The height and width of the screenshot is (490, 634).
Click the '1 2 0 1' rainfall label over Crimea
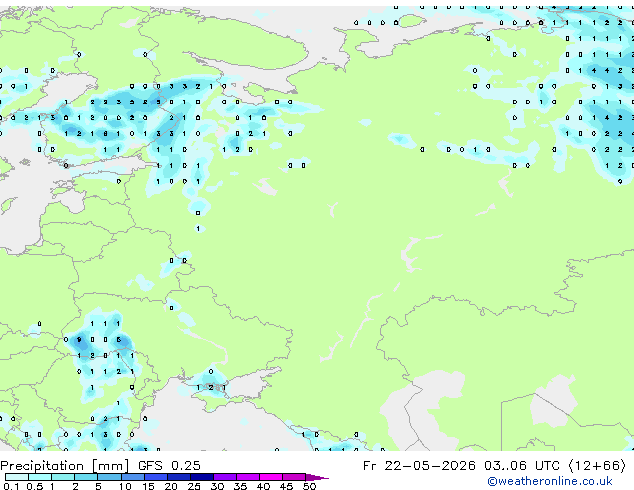[x=211, y=387]
